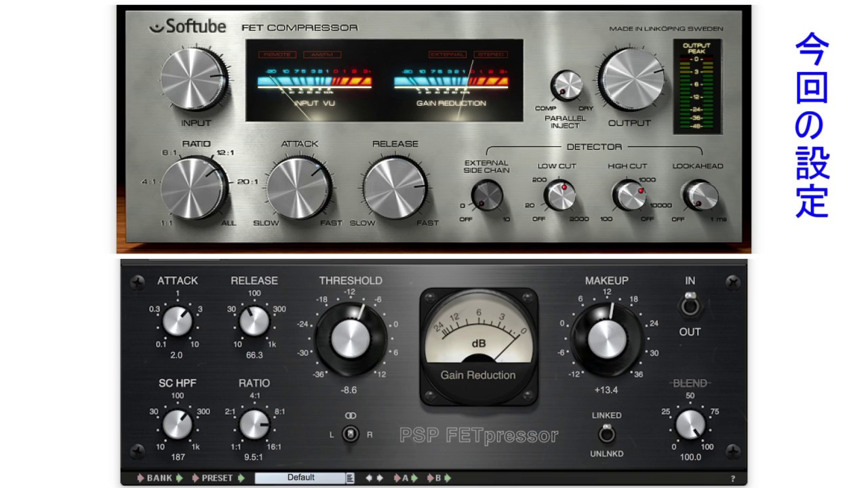Click the SC HPF knob

tap(177, 424)
